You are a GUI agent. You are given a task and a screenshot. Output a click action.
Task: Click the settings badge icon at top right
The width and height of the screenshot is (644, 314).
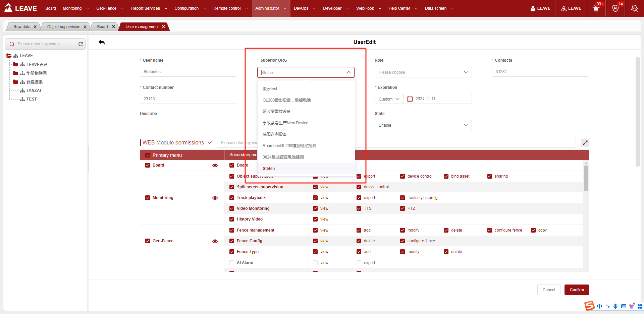[634, 8]
